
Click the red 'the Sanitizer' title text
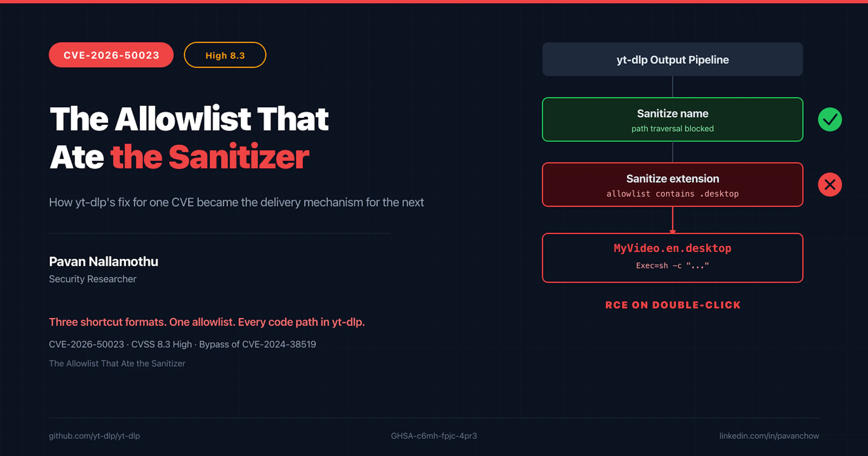click(210, 157)
